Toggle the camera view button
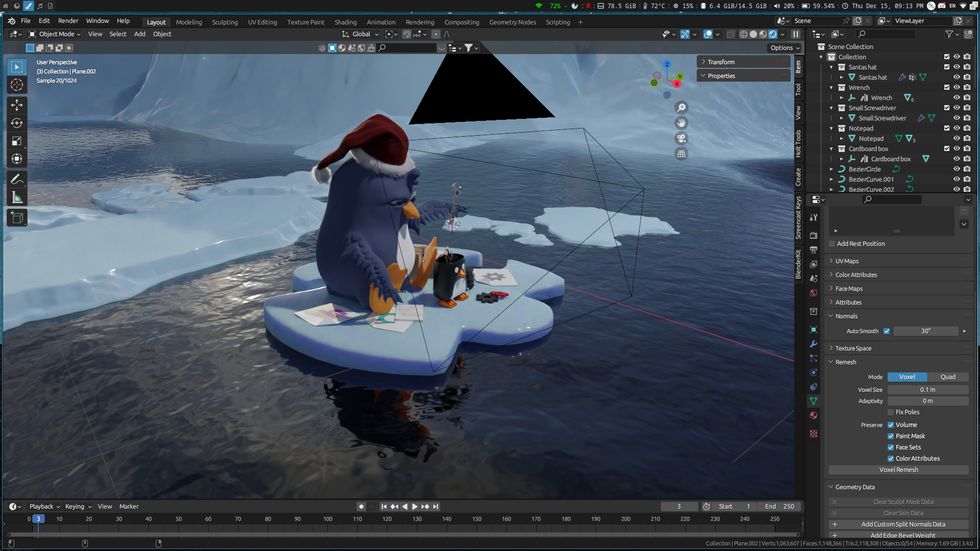The height and width of the screenshot is (551, 980). (x=681, y=138)
